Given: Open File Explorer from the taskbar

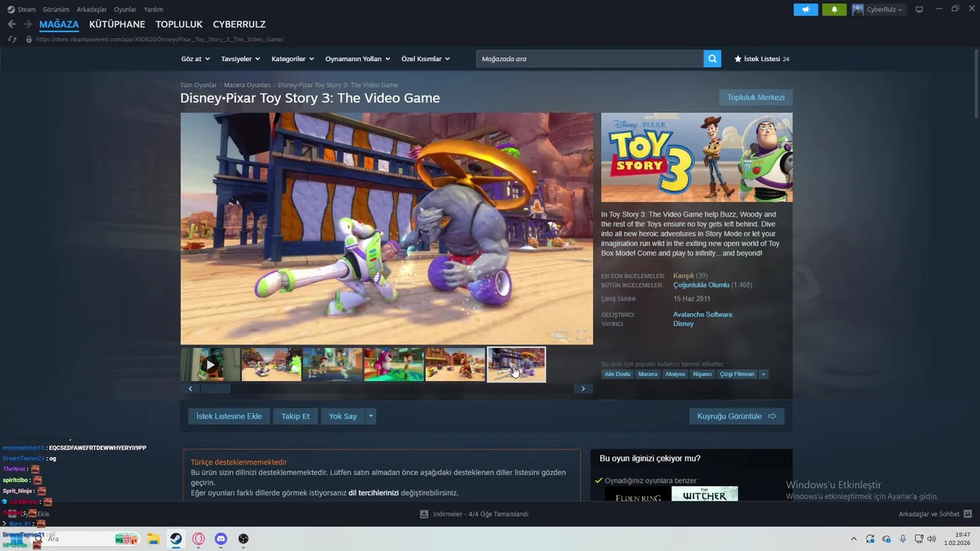Looking at the screenshot, I should [153, 539].
